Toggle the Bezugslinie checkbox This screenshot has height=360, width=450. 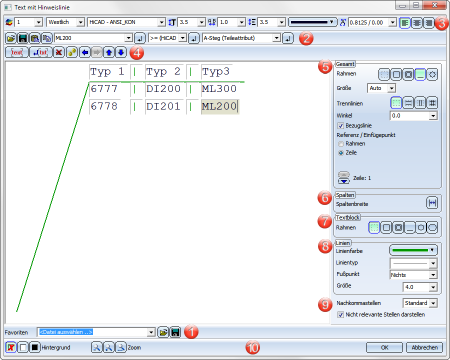[x=340, y=126]
